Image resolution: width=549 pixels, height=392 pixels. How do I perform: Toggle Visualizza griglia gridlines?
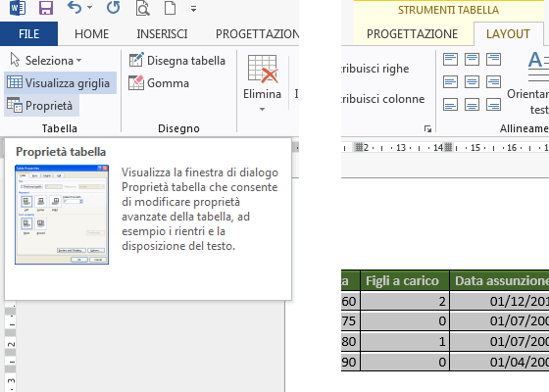click(x=60, y=83)
